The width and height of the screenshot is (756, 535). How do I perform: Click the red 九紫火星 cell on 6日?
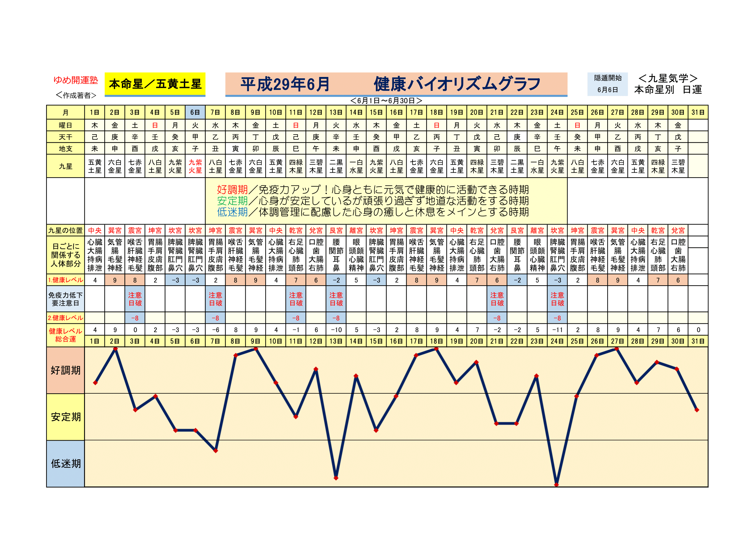tap(195, 166)
